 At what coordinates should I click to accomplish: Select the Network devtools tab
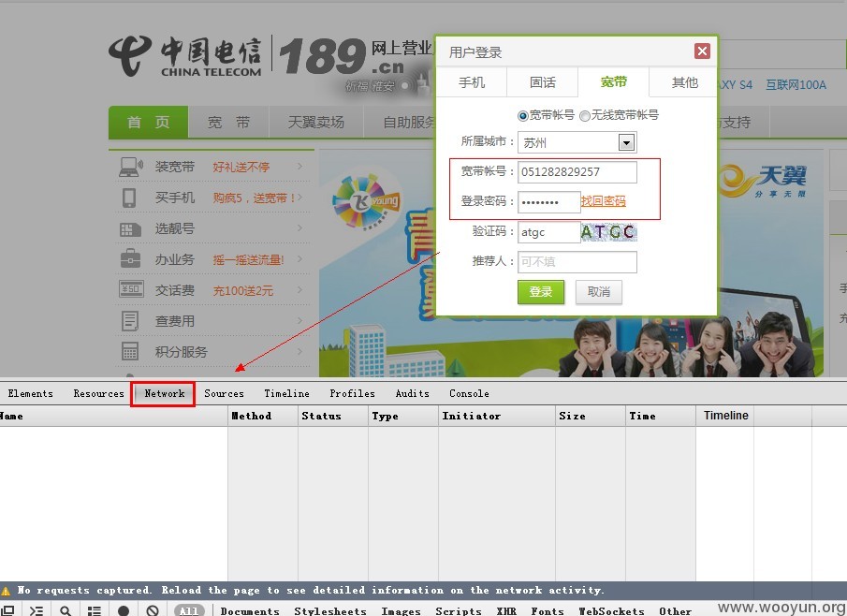[x=164, y=393]
